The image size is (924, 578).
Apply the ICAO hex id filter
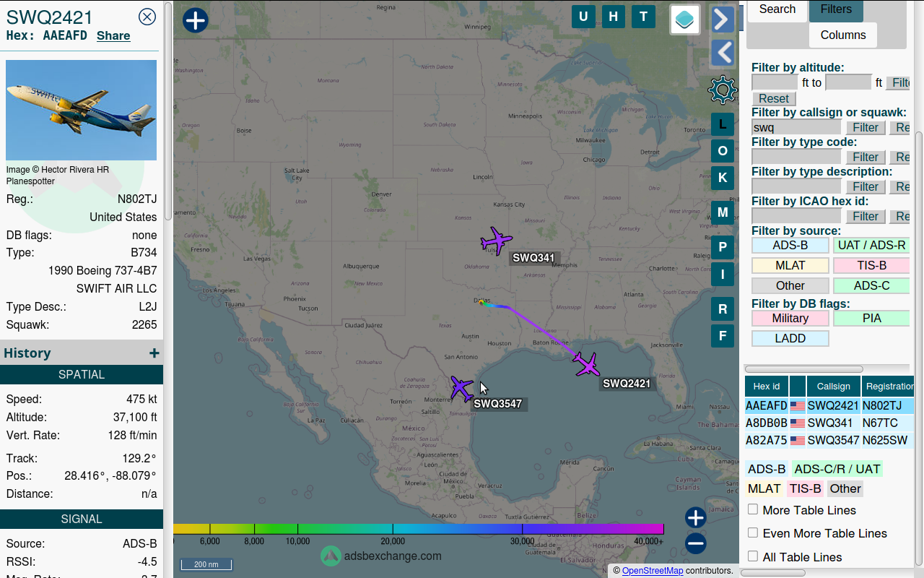tap(866, 216)
